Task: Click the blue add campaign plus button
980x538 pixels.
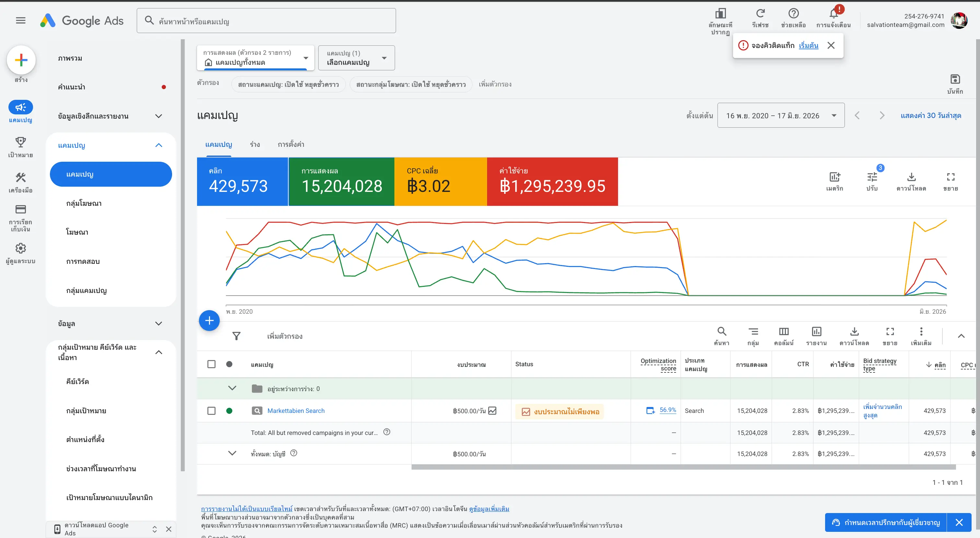Action: tap(209, 320)
